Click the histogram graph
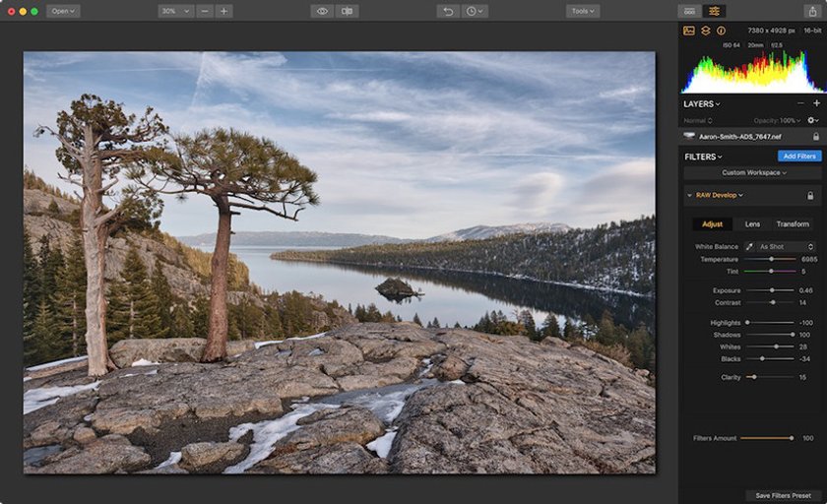 click(752, 72)
